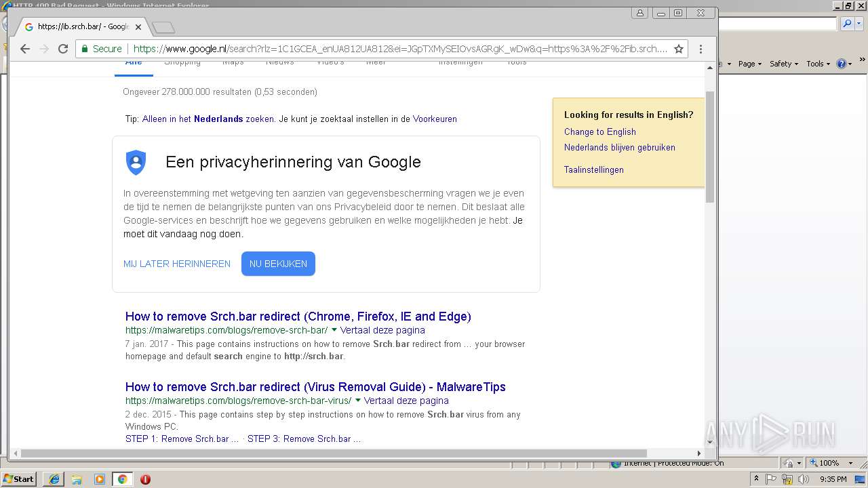Screen dimensions: 868x488
Task: Open the IE zoom level dropdown
Action: click(x=850, y=463)
